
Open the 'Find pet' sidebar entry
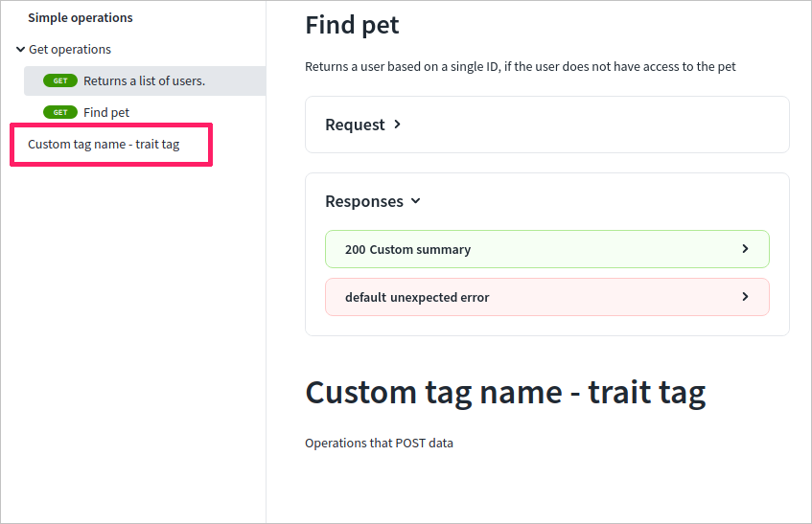[x=106, y=113]
